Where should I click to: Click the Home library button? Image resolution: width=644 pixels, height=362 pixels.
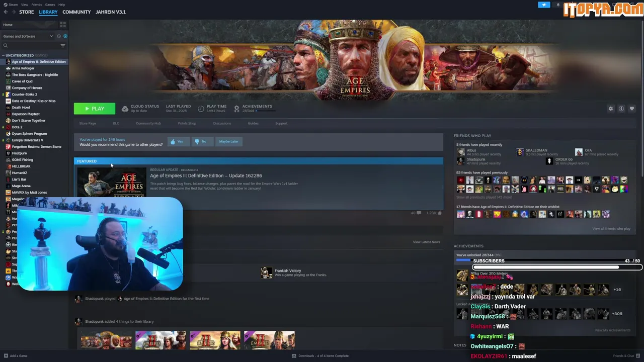pos(29,25)
